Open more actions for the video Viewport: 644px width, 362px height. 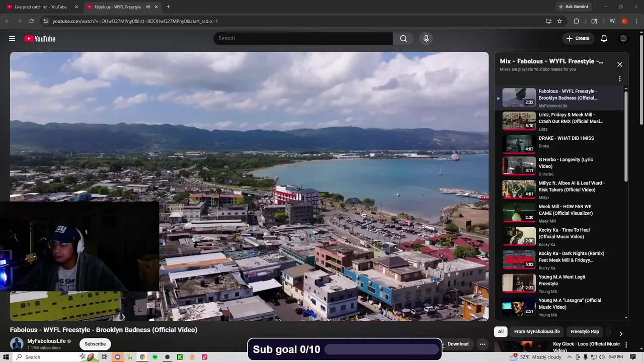click(482, 344)
